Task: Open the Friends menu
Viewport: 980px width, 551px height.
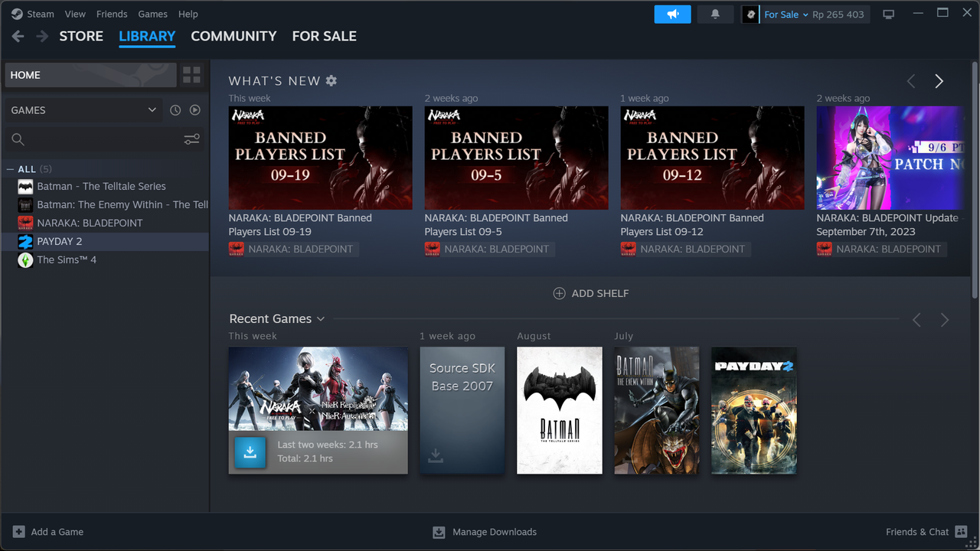Action: (x=112, y=14)
